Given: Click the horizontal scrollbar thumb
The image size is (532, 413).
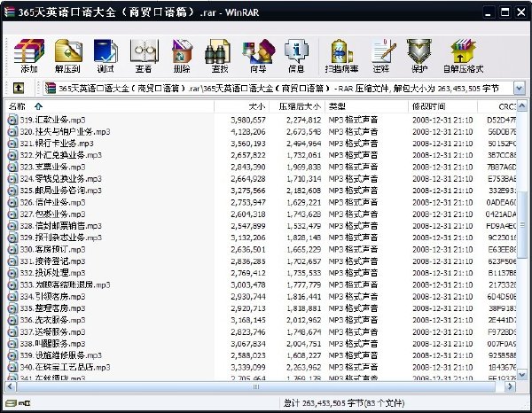Looking at the screenshot, I should coord(256,386).
